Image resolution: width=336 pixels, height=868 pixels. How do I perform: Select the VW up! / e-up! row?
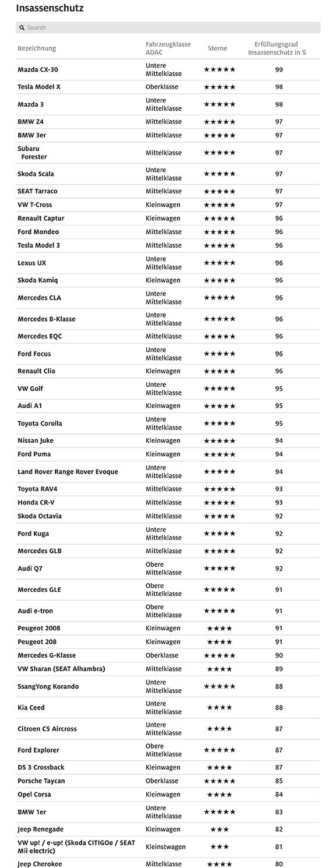pos(168,847)
